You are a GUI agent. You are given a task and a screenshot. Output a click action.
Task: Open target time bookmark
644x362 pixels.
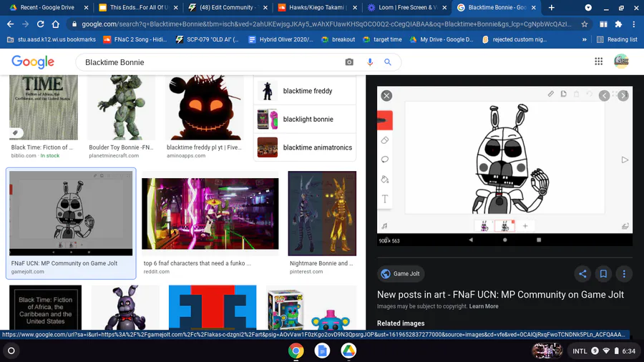point(382,39)
